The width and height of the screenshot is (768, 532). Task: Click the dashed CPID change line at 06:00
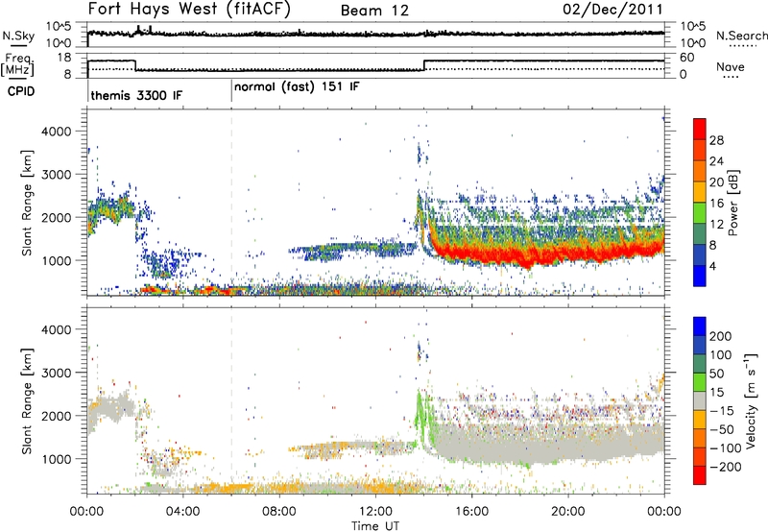(x=231, y=203)
